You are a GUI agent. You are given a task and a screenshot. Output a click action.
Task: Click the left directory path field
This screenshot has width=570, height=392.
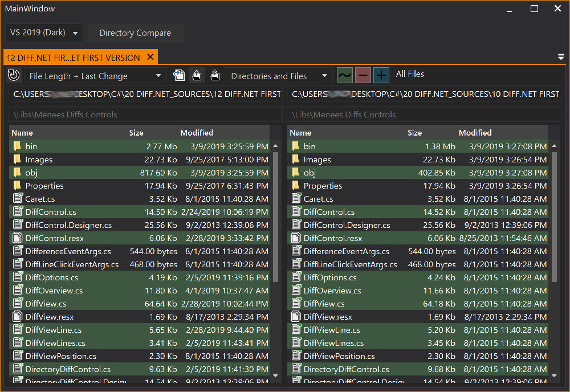(145, 94)
